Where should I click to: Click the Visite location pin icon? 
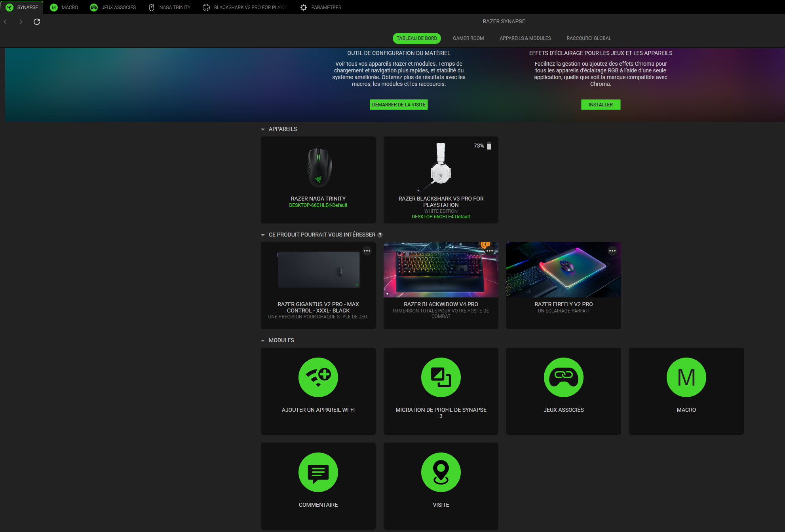(x=441, y=472)
